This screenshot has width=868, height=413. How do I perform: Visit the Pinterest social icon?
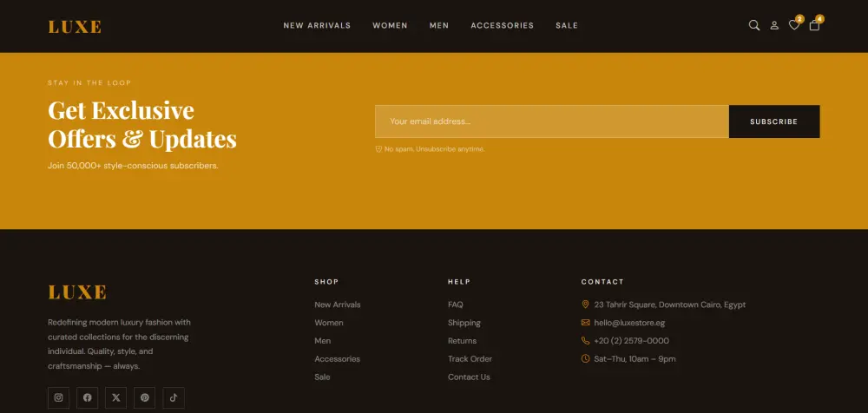pos(144,397)
